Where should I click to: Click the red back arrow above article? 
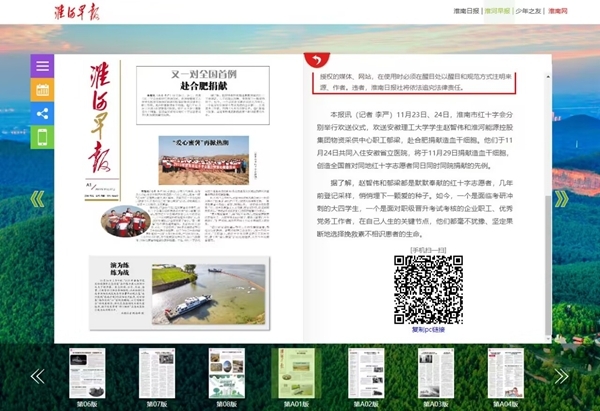317,60
